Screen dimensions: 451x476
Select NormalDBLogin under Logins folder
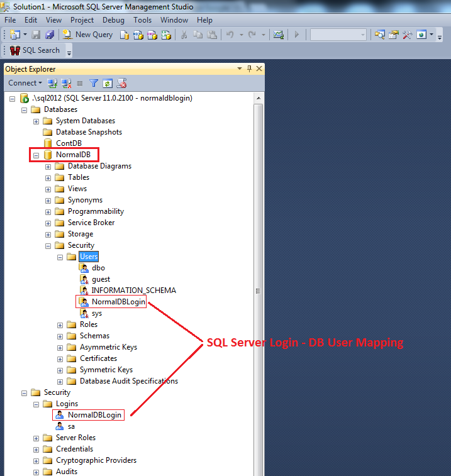point(94,415)
